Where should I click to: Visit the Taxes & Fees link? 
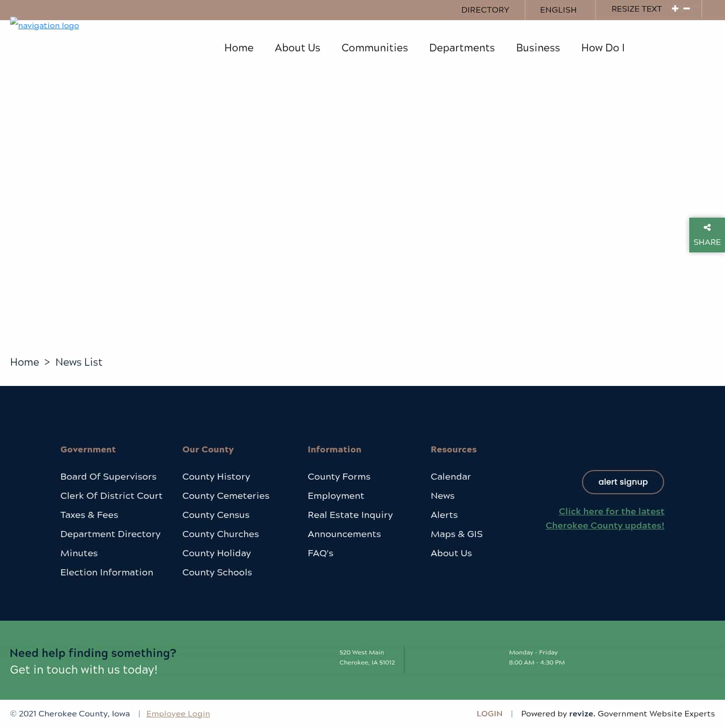pos(89,515)
